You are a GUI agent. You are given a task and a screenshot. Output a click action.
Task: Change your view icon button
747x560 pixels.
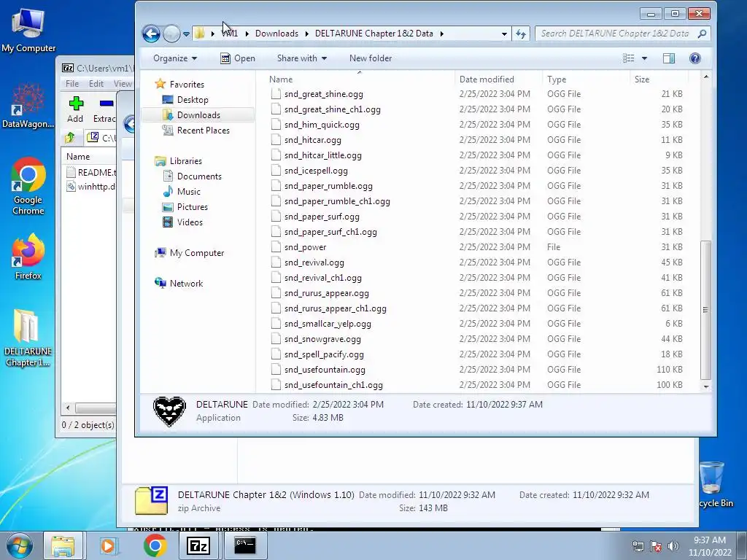[x=628, y=58]
